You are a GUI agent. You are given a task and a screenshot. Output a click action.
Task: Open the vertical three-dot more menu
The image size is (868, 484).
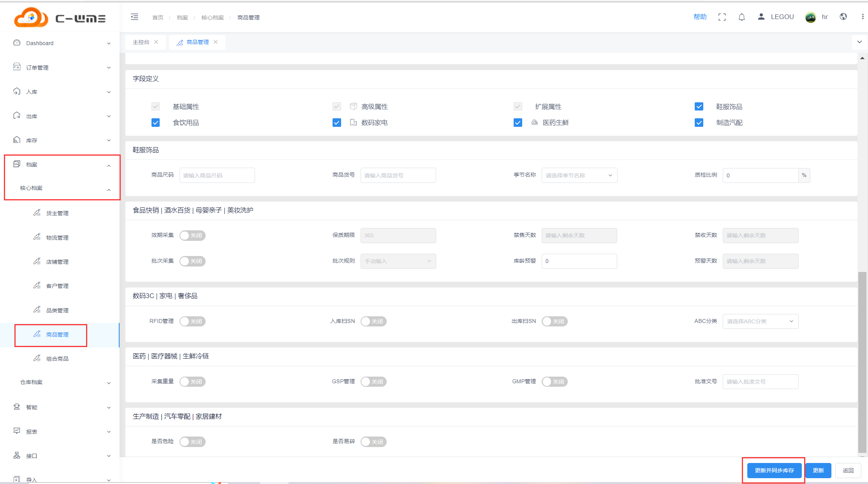point(863,17)
